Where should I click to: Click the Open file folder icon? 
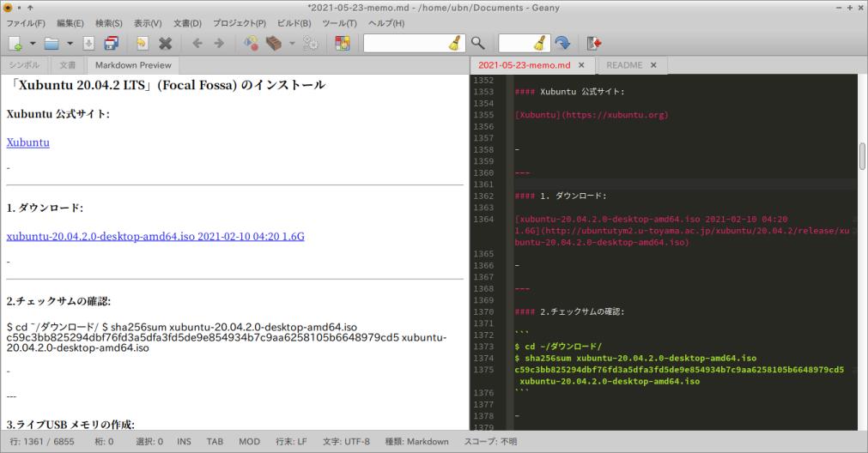pyautogui.click(x=52, y=43)
